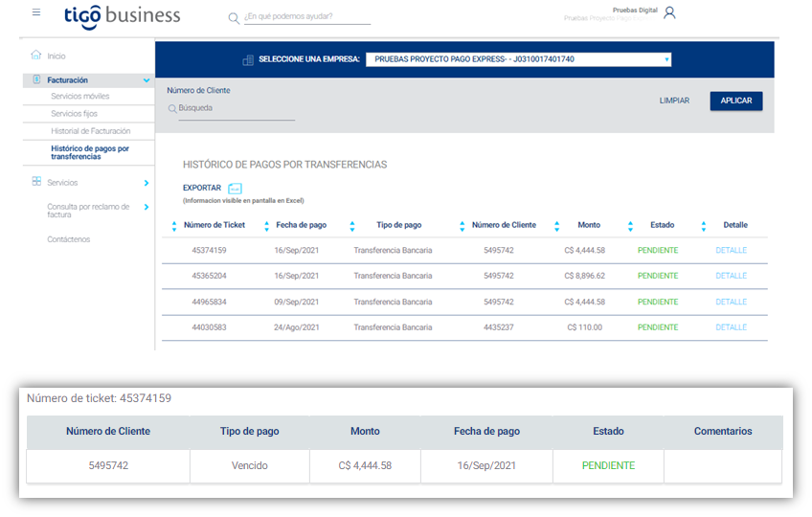The image size is (812, 517).
Task: Click Vencido in ticket detail panel
Action: click(250, 465)
